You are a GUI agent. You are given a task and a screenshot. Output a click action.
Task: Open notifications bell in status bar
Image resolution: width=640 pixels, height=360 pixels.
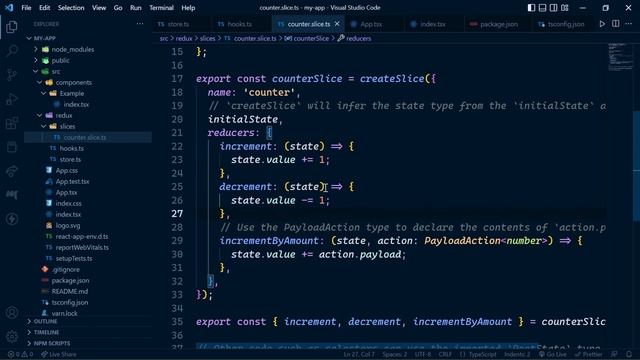click(629, 354)
